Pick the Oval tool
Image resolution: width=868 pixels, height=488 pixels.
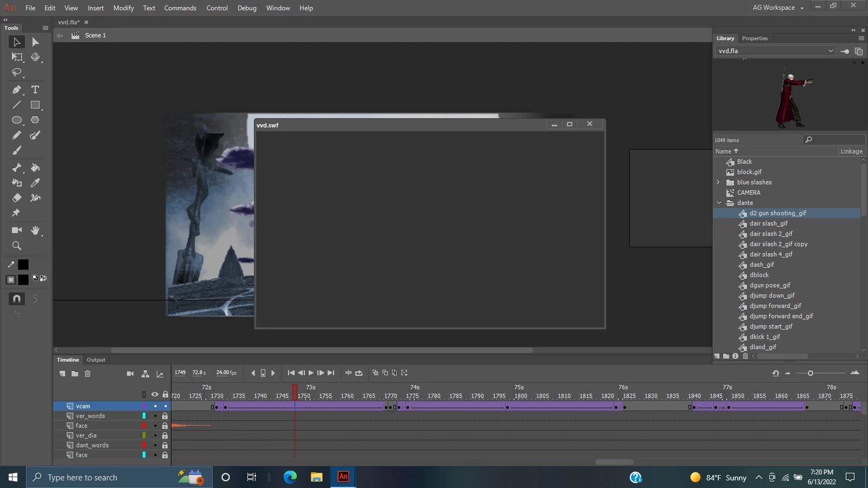click(x=17, y=120)
